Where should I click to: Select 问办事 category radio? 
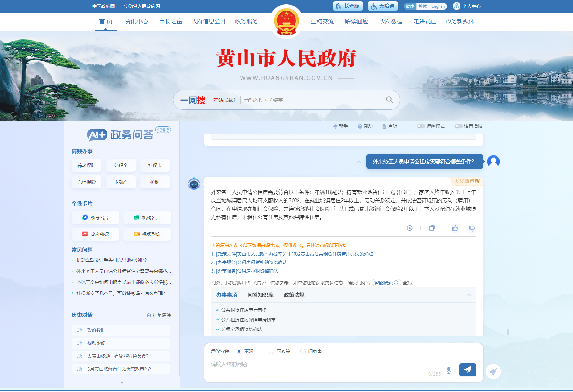click(x=303, y=351)
